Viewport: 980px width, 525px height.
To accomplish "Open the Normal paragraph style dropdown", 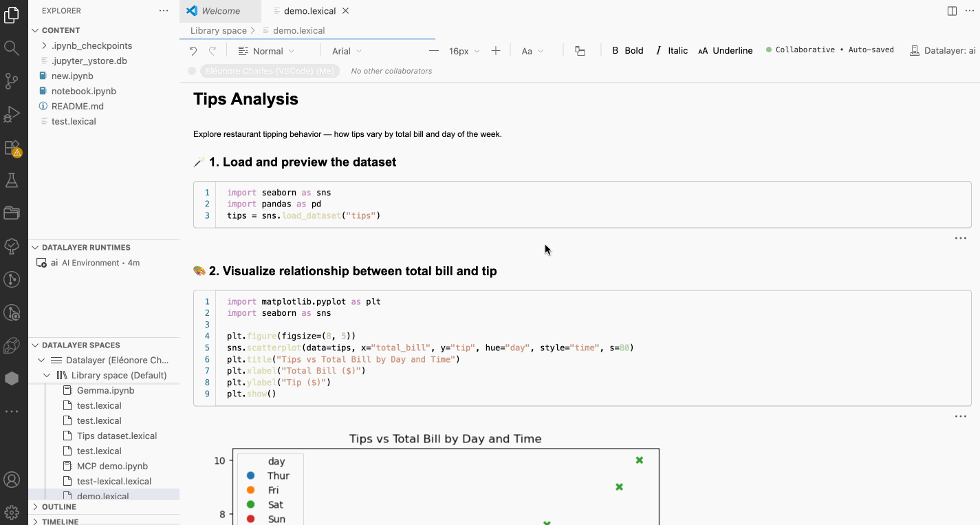I will click(268, 50).
